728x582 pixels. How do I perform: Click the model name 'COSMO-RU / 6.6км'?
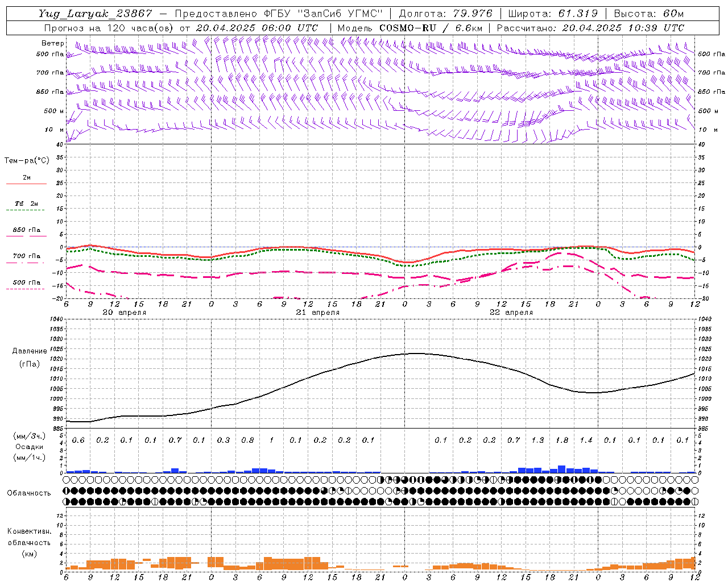[431, 28]
